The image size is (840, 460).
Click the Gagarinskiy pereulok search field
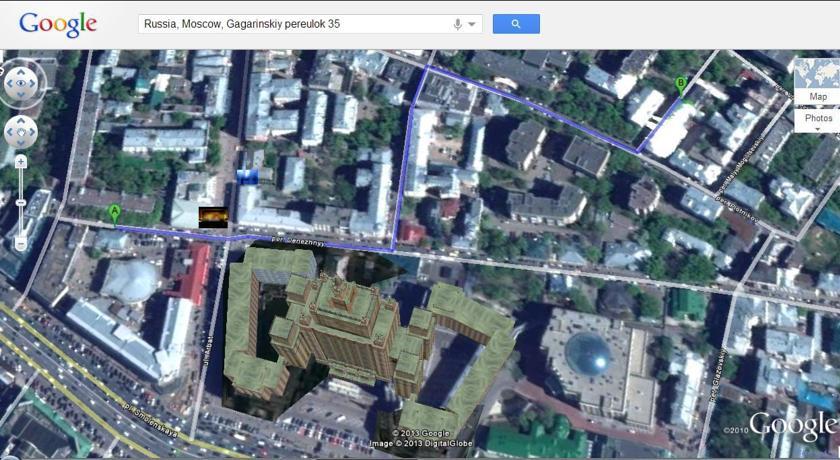[295, 24]
